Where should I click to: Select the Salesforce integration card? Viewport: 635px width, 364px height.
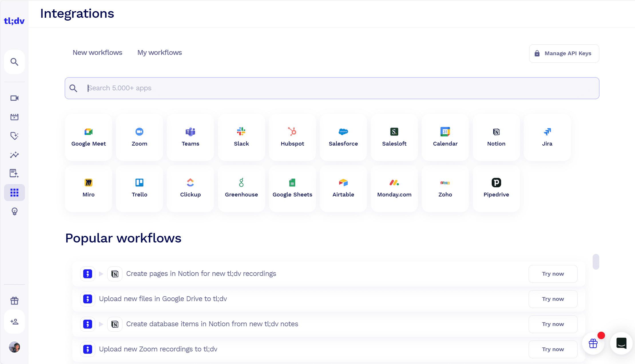click(343, 138)
